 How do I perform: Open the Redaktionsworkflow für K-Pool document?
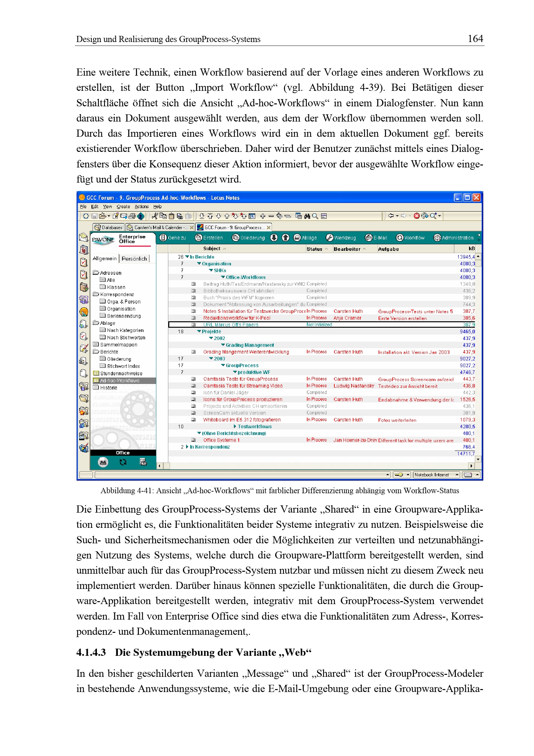click(236, 318)
